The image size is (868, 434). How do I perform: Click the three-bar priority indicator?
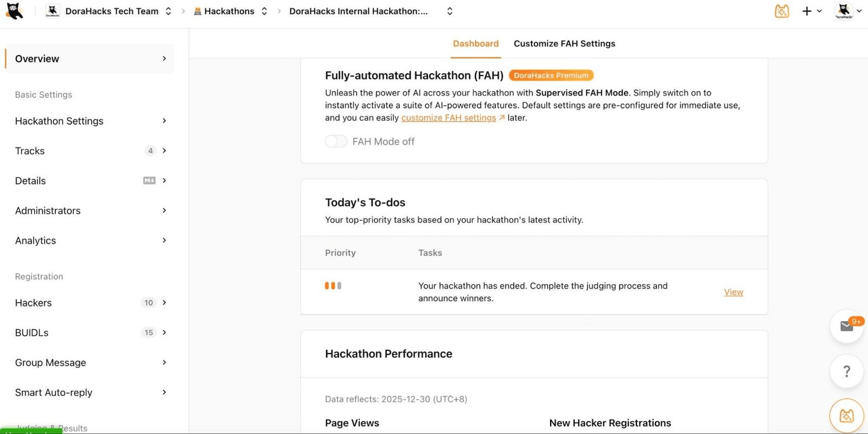[x=333, y=286]
